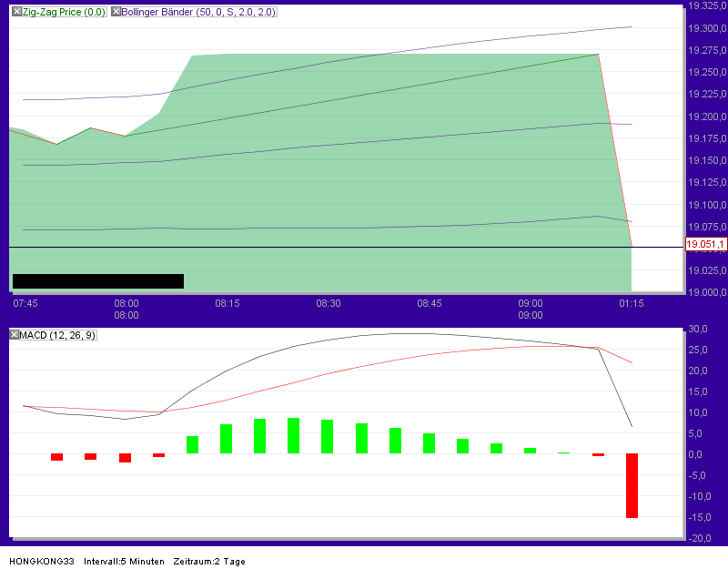Select the current price marker showing 19.051,1
Viewport: 728px width, 569px height.
pyautogui.click(x=705, y=244)
